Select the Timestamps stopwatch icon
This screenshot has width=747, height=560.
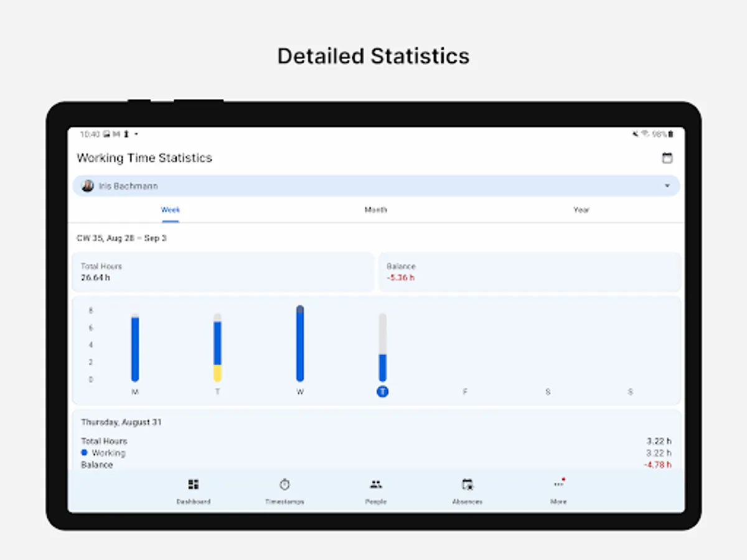[x=284, y=483]
